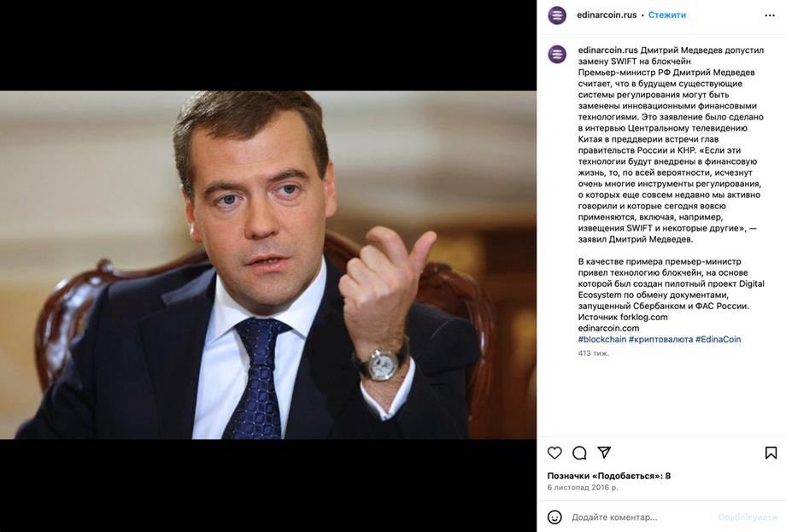Click the Medvedev post photo
The width and height of the screenshot is (786, 532).
coord(268,265)
